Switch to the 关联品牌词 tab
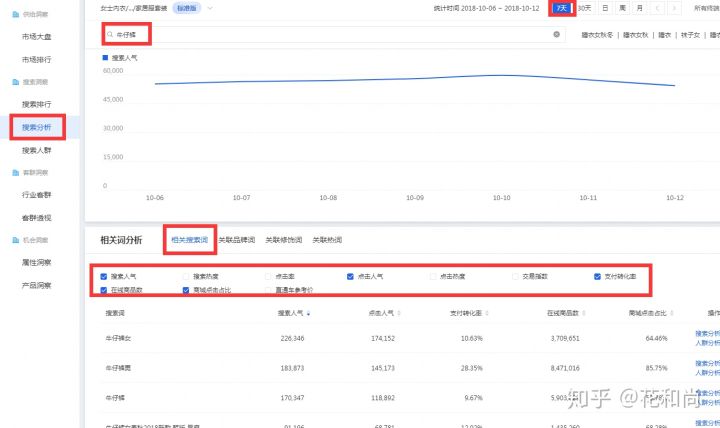Image resolution: width=720 pixels, height=428 pixels. coord(236,240)
